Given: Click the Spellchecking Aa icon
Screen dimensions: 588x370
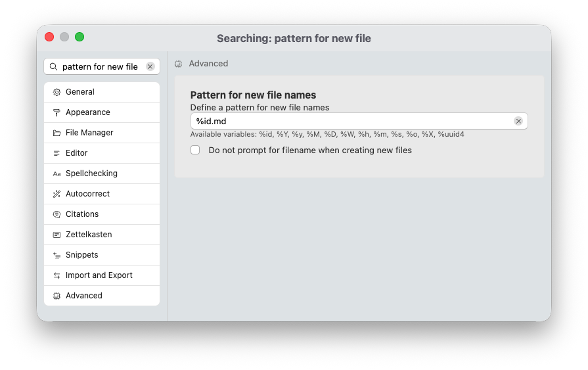Looking at the screenshot, I should pyautogui.click(x=57, y=173).
